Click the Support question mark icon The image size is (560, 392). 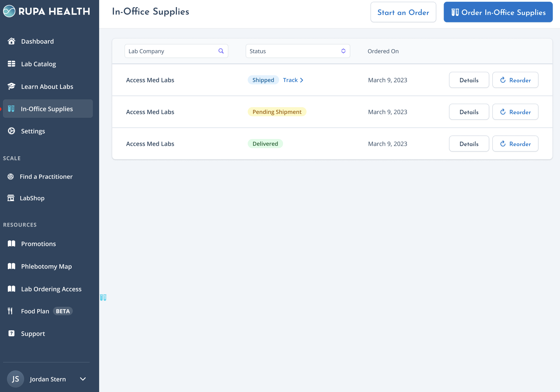click(11, 333)
